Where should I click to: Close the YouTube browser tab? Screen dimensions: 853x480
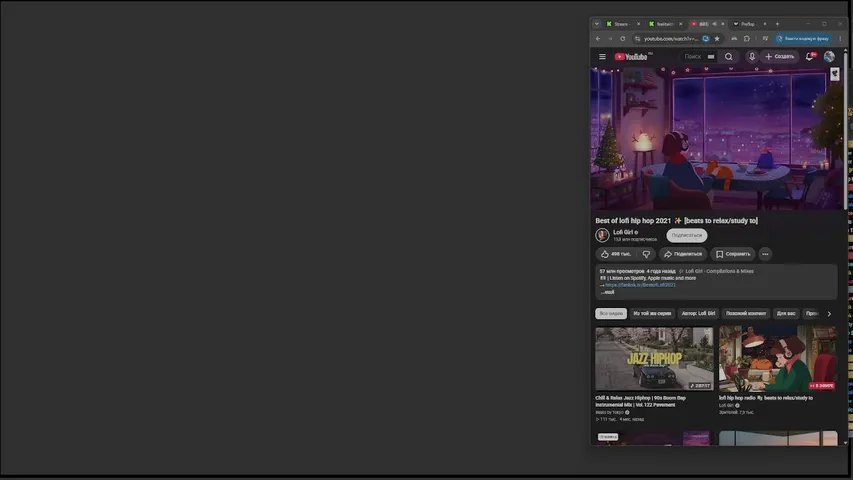(722, 24)
